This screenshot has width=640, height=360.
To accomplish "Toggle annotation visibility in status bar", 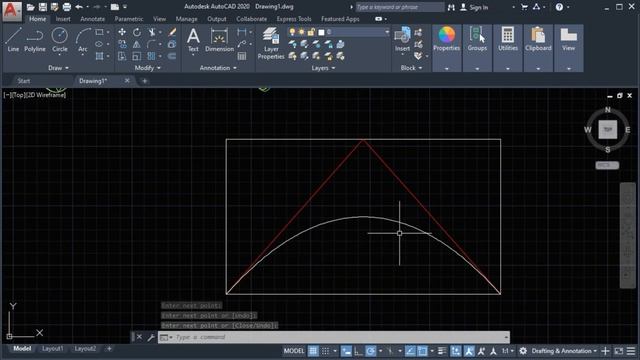I will point(469,351).
